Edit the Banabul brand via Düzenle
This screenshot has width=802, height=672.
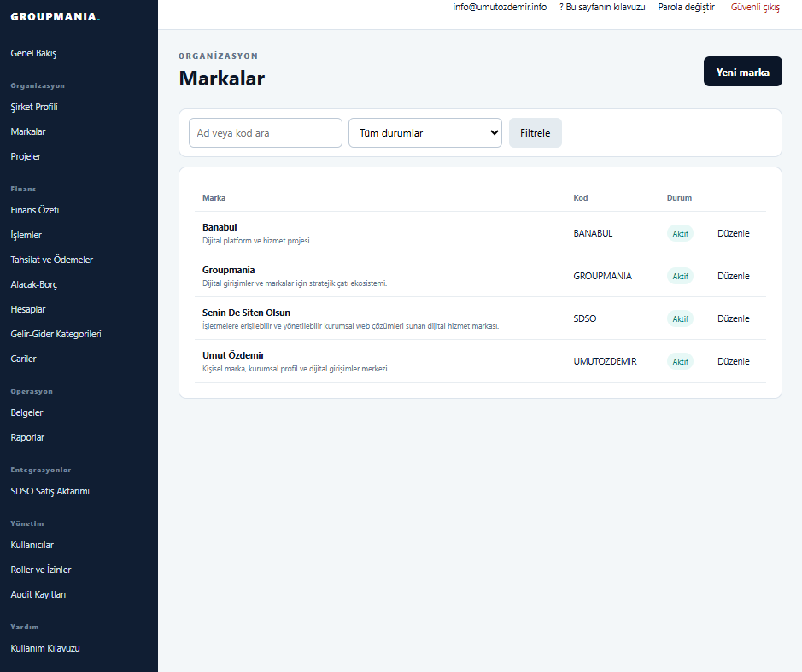734,233
